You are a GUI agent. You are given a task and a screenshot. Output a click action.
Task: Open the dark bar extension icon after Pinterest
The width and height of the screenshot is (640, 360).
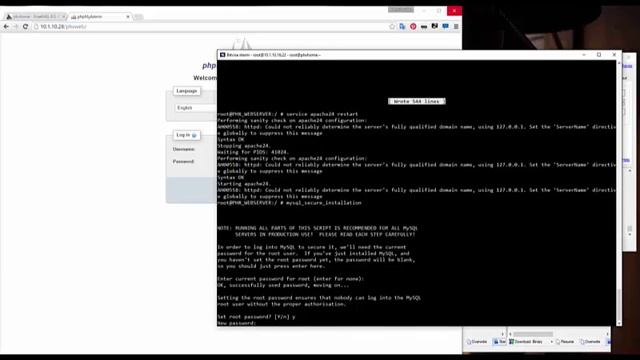tap(424, 27)
